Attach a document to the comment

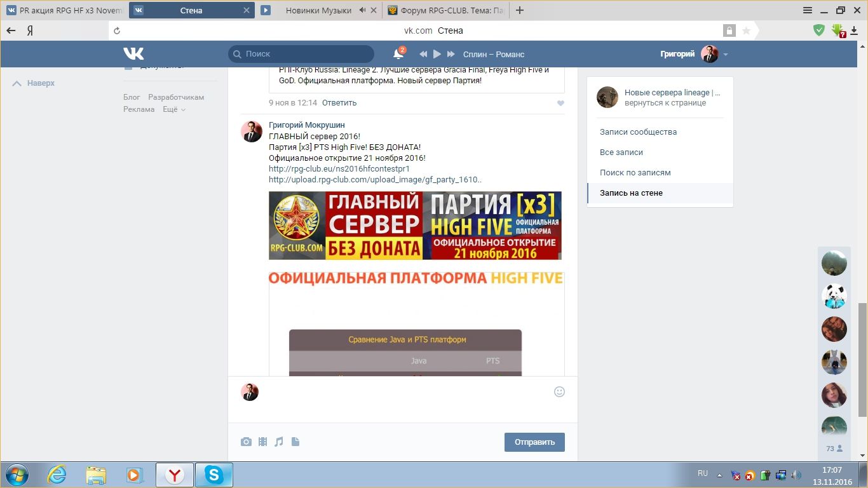click(x=295, y=442)
